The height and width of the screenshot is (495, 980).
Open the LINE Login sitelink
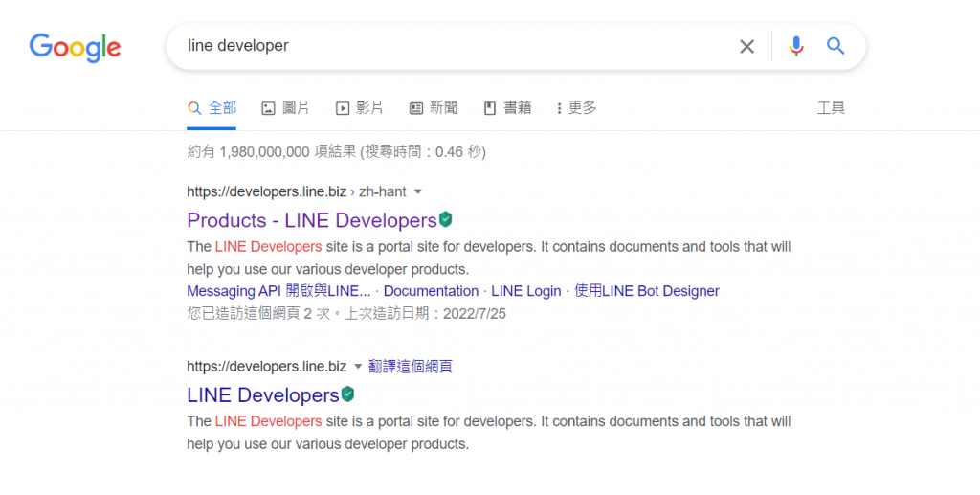pos(526,291)
